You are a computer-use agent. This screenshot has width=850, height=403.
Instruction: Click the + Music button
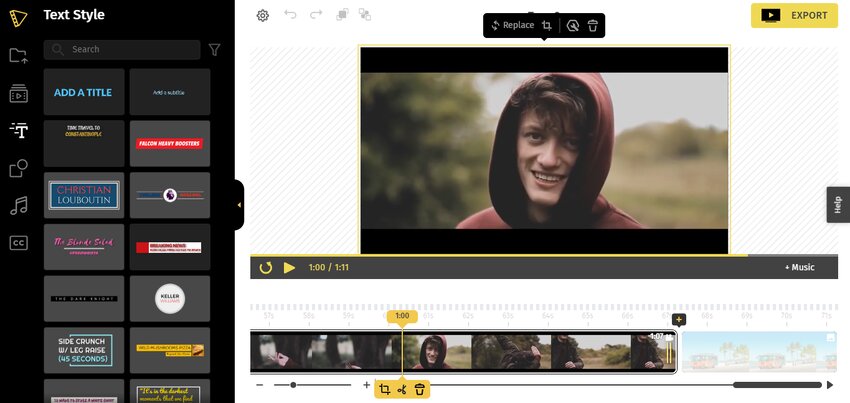point(800,267)
